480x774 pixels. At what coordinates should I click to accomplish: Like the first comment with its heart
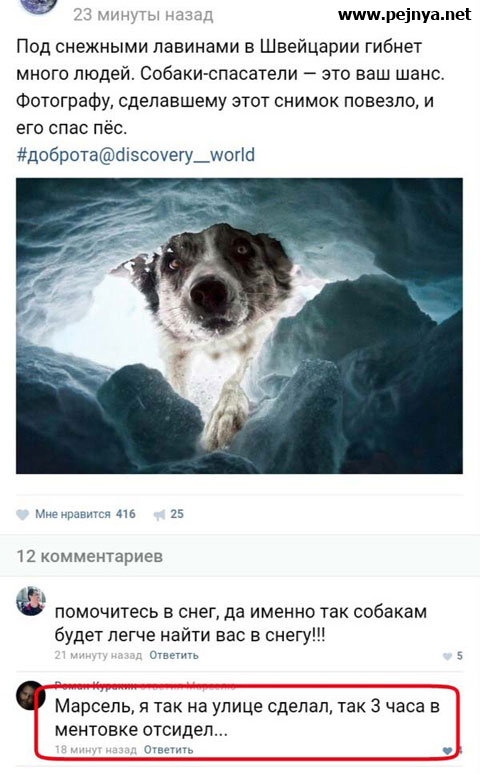tap(447, 656)
